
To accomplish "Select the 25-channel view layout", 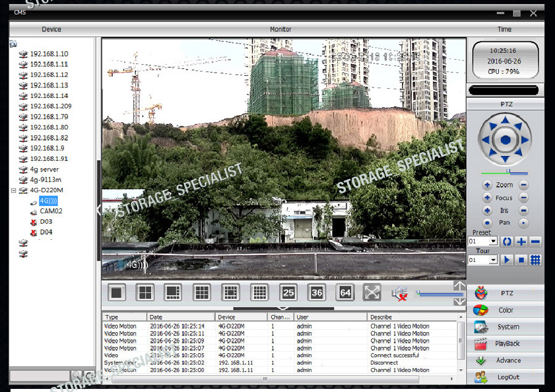I will click(x=288, y=293).
